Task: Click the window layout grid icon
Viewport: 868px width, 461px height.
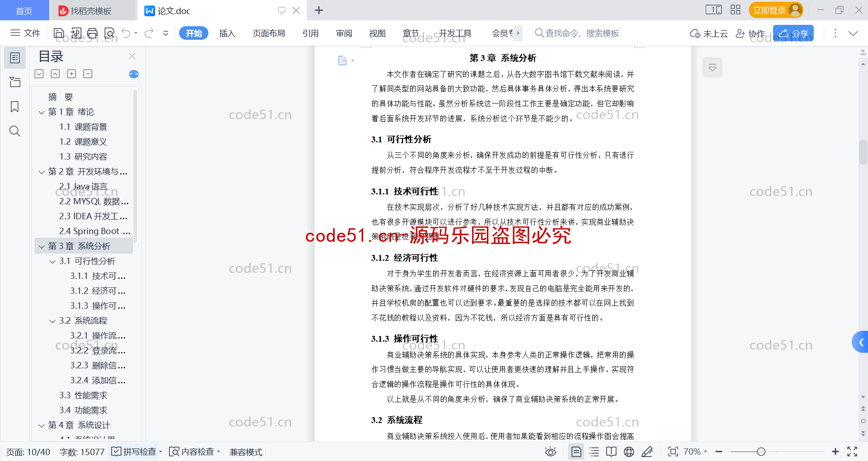Action: [736, 10]
